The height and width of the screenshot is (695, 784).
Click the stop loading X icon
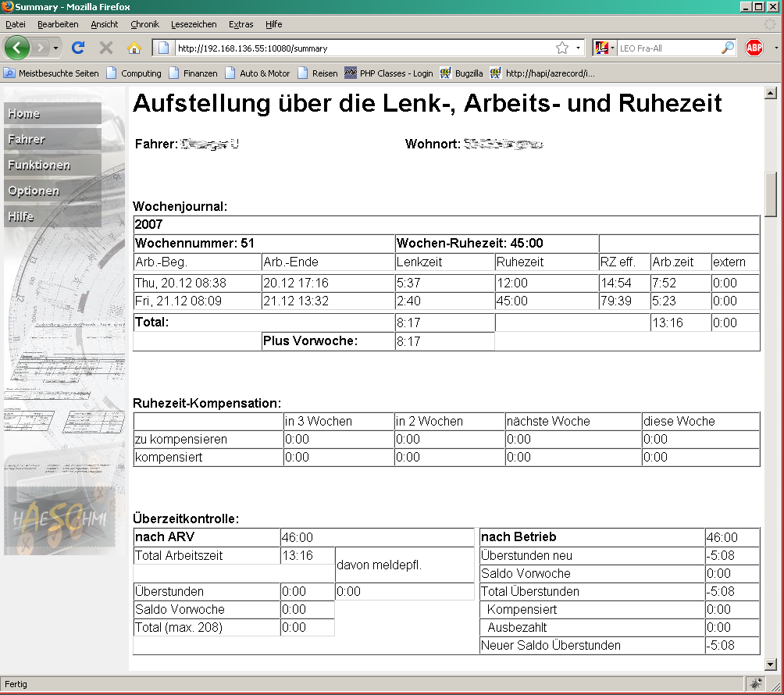tap(106, 48)
